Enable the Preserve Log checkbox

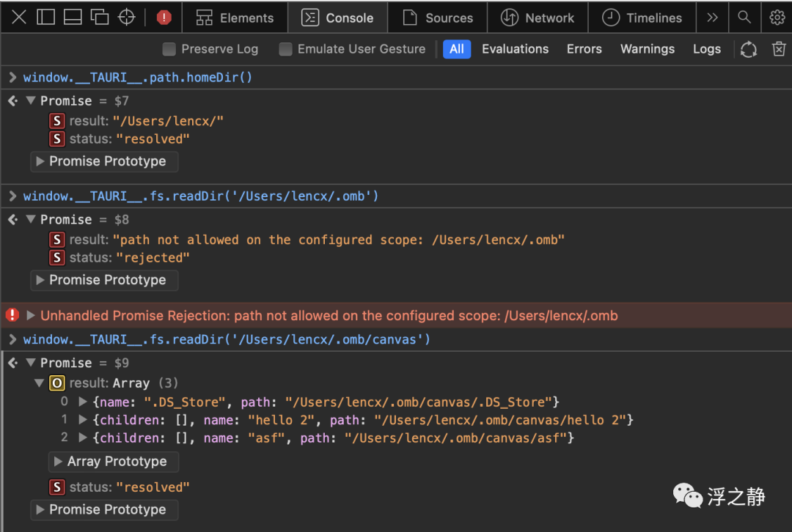pos(169,49)
